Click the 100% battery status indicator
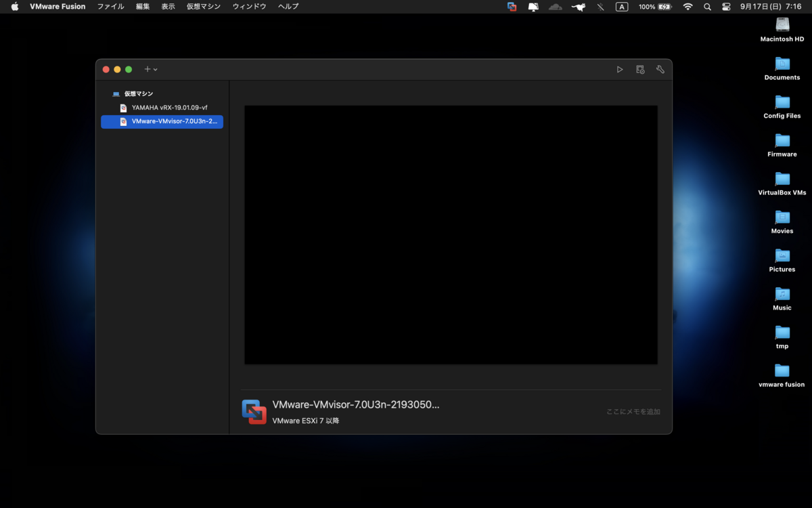812x508 pixels. point(655,7)
